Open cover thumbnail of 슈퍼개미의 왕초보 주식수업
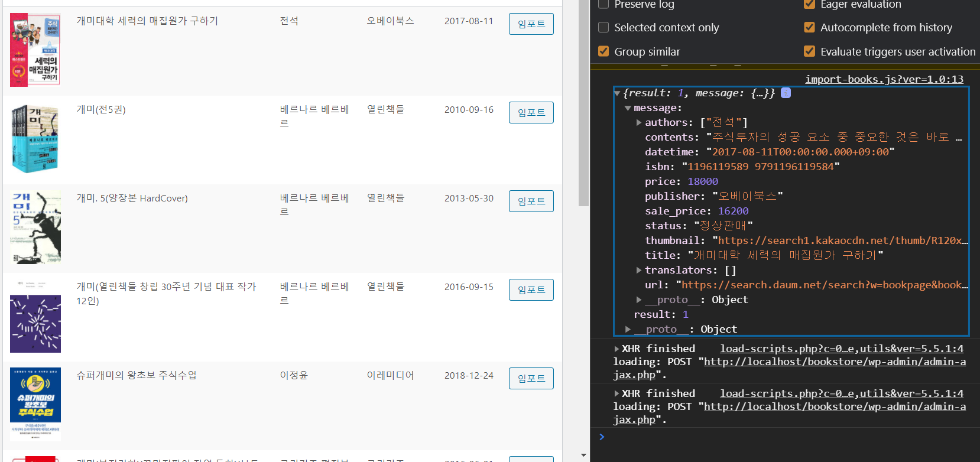Image resolution: width=980 pixels, height=462 pixels. click(35, 405)
